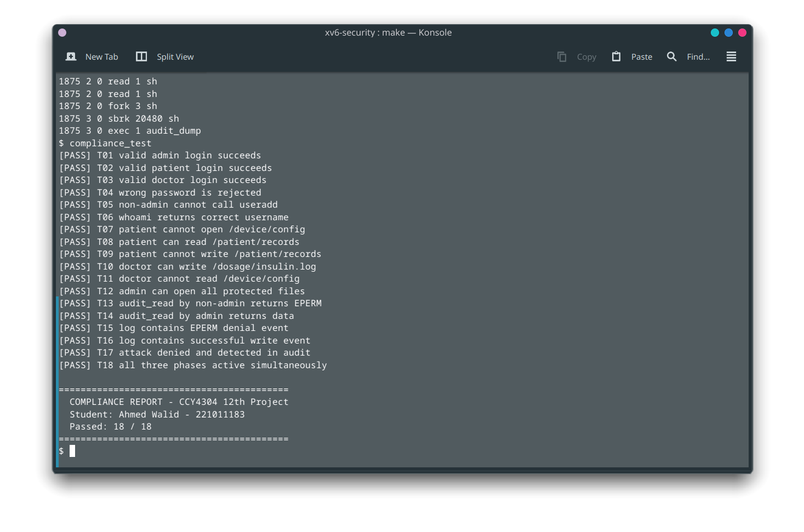The height and width of the screenshot is (532, 804).
Task: Click 'COMPLIANCE REPORT - CCY4304 12th Project' line
Action: pos(179,402)
